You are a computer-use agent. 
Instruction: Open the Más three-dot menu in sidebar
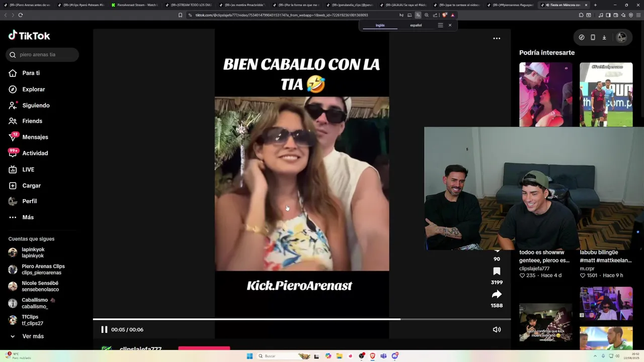[21, 217]
